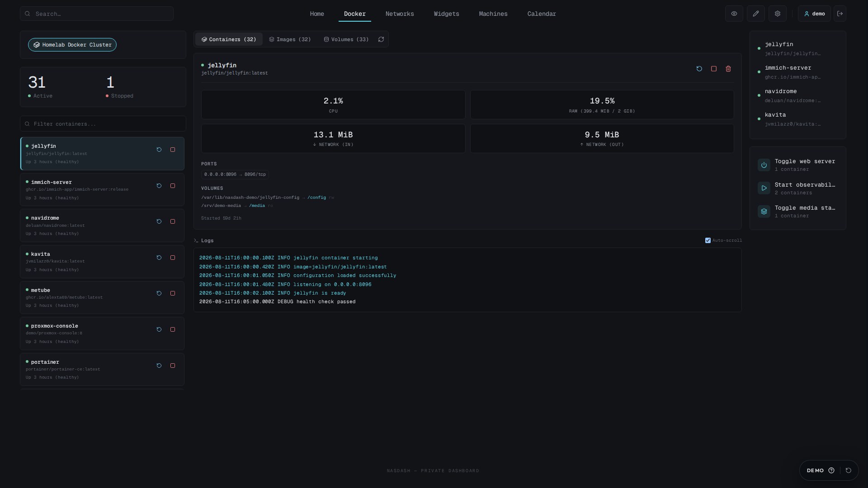Viewport: 868px width, 488px height.
Task: Open navidrome in right sidebar list
Action: [x=797, y=95]
